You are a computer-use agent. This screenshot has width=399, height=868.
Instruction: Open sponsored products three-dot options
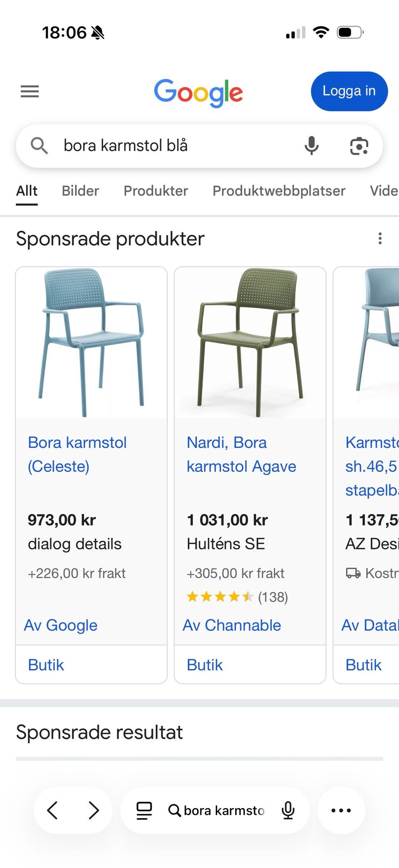(380, 239)
